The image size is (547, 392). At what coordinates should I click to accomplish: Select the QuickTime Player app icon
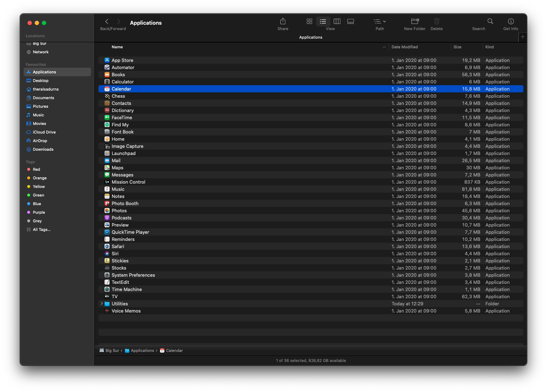[107, 232]
